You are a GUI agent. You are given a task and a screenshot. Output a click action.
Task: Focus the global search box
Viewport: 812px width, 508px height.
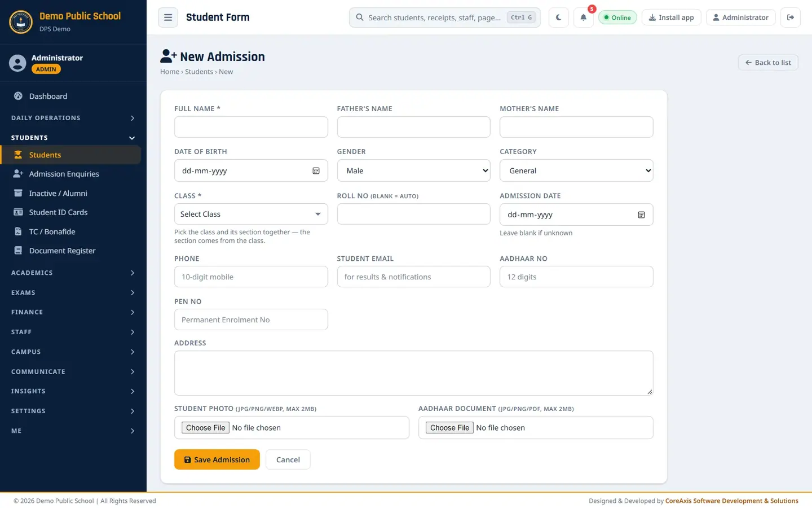pyautogui.click(x=445, y=17)
